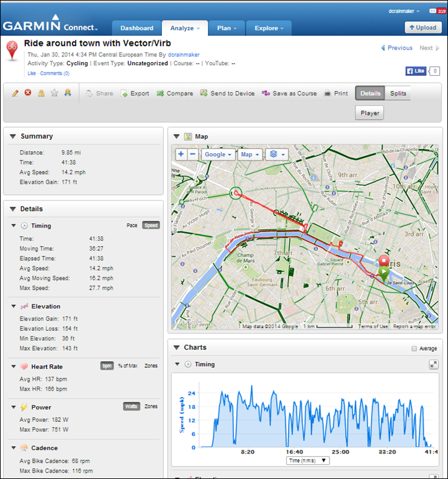Select % of Max heart rate view
Screen dimensions: 448x479
tap(128, 365)
